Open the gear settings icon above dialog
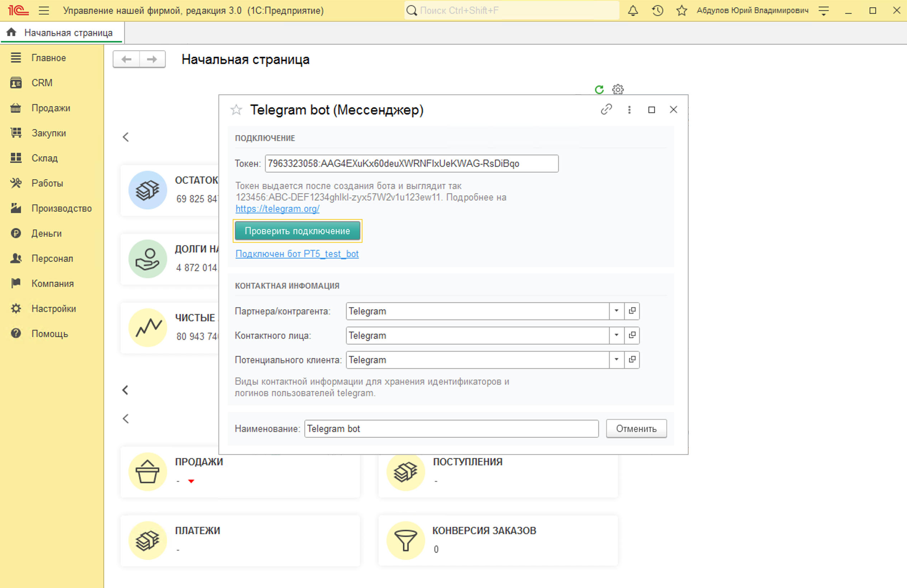907x588 pixels. (618, 90)
